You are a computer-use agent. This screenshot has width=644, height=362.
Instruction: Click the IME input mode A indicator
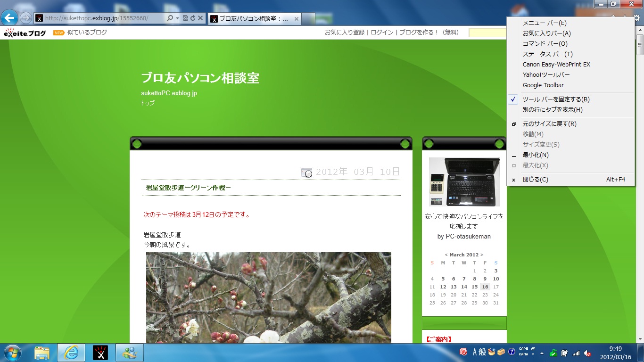pyautogui.click(x=475, y=352)
